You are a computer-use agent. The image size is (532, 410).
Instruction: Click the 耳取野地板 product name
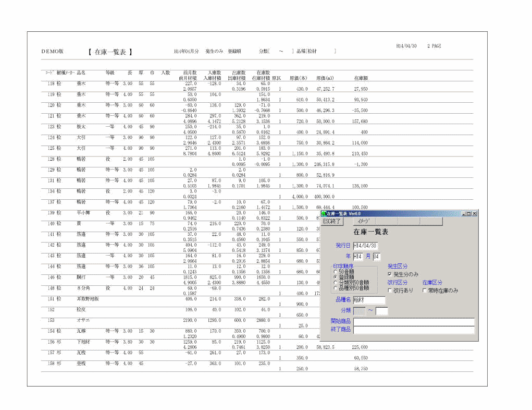(x=88, y=299)
